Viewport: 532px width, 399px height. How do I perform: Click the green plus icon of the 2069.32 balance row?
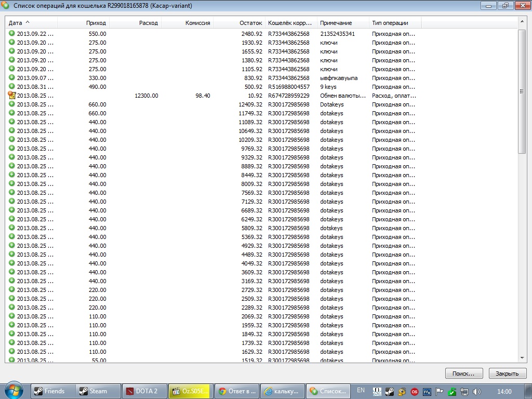(12, 316)
